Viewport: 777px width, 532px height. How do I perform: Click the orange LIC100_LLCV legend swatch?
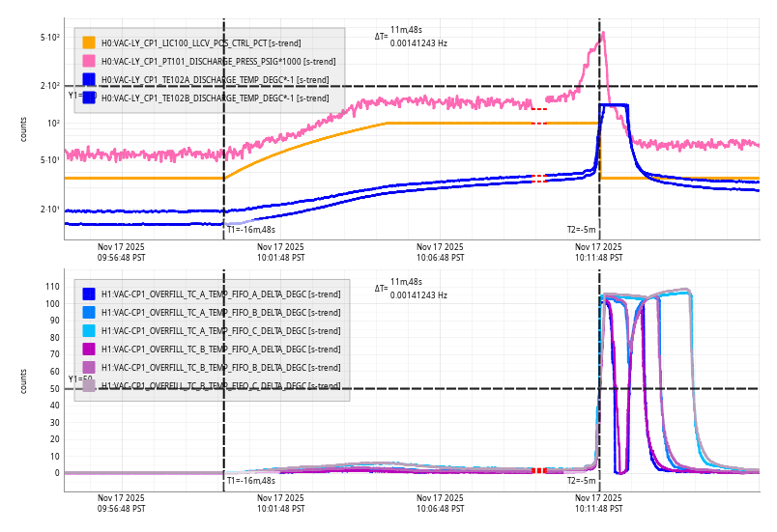pyautogui.click(x=89, y=42)
